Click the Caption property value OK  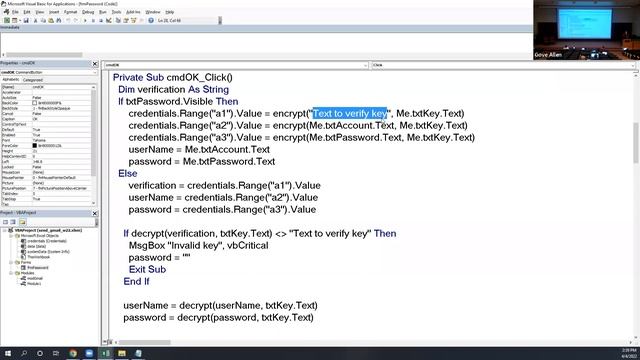pos(35,119)
